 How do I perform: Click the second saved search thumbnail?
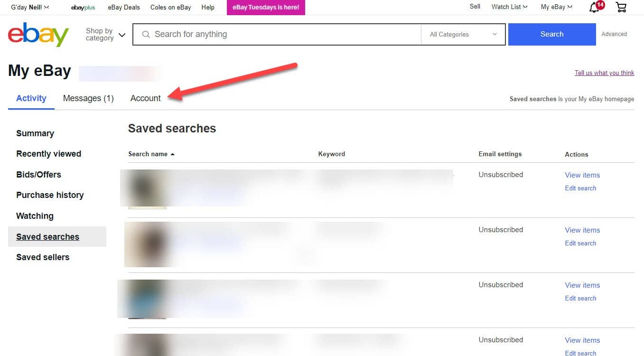pos(147,244)
